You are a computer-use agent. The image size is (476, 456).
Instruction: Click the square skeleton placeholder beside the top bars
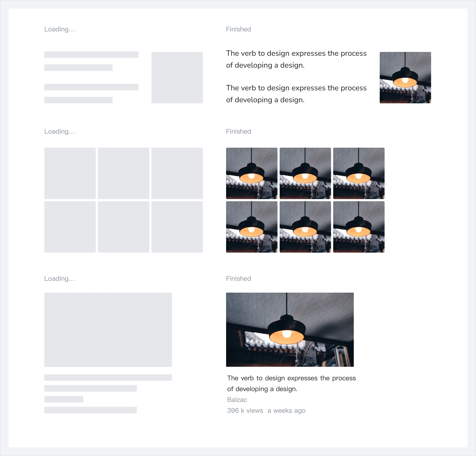click(177, 77)
